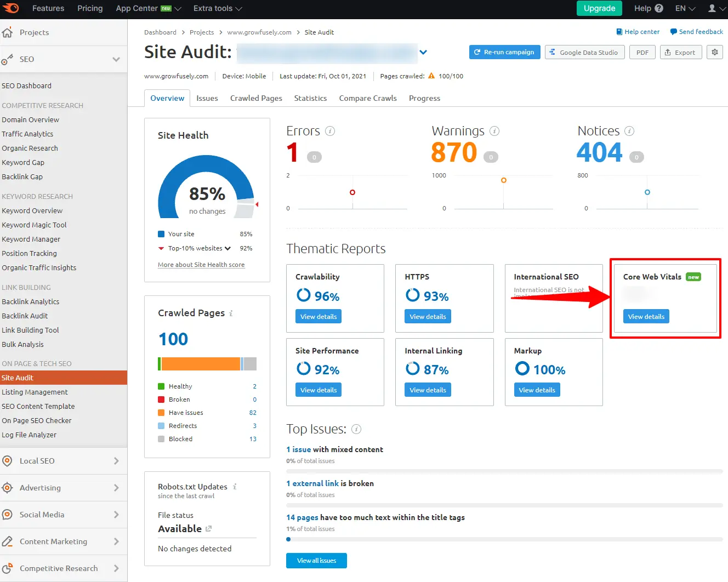This screenshot has height=582, width=728.
Task: View details for Core Web Vitals
Action: tap(646, 317)
